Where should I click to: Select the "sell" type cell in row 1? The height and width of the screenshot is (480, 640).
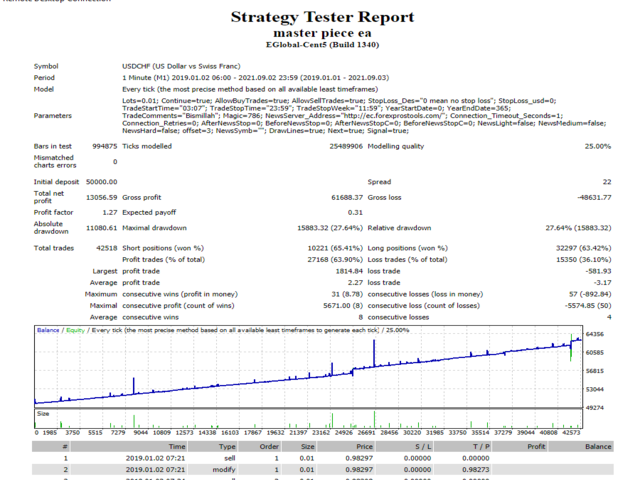point(230,458)
